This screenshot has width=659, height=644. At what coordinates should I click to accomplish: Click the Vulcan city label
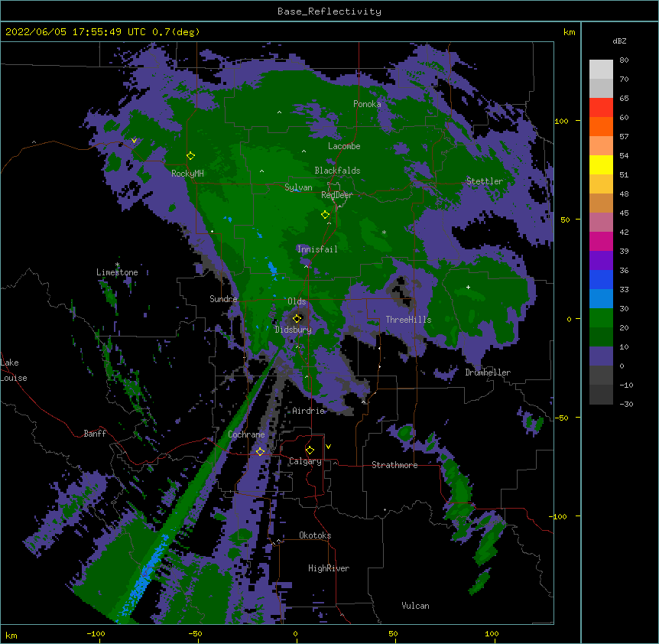click(x=415, y=606)
